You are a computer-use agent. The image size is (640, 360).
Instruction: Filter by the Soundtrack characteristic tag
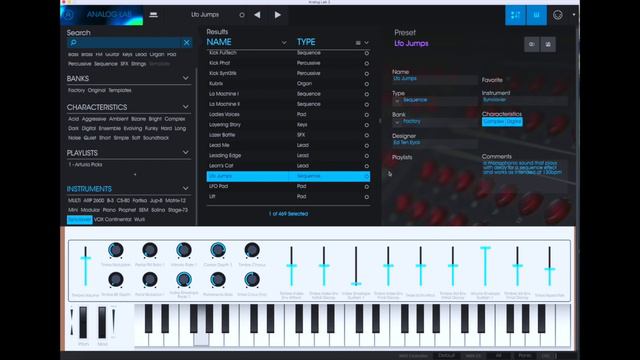156,138
